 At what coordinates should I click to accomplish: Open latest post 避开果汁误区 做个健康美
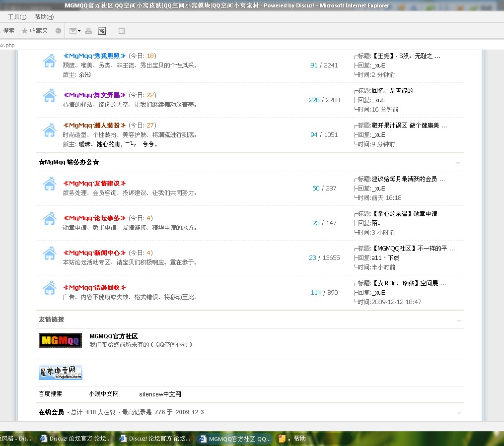(409, 125)
